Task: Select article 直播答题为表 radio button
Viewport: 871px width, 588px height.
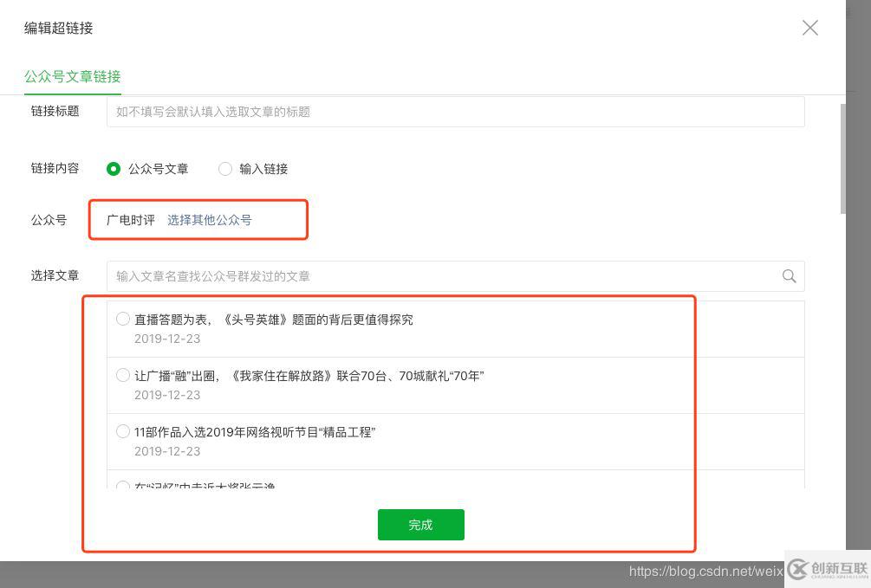Action: click(123, 319)
